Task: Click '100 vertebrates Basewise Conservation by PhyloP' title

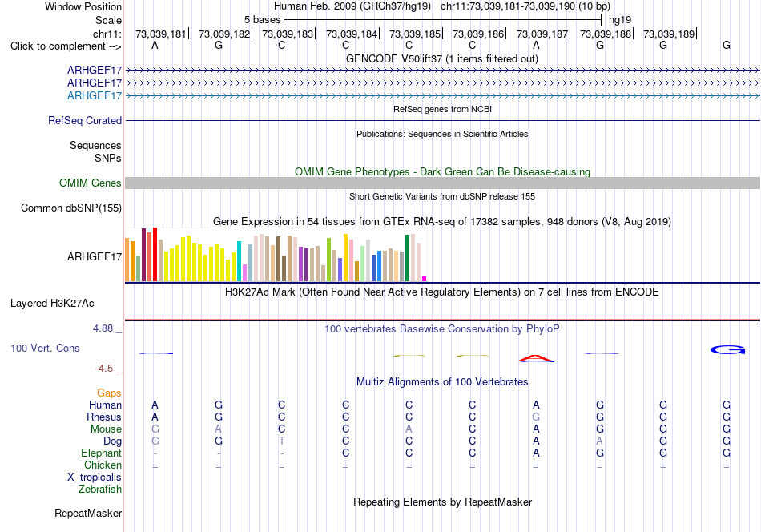Action: (442, 329)
